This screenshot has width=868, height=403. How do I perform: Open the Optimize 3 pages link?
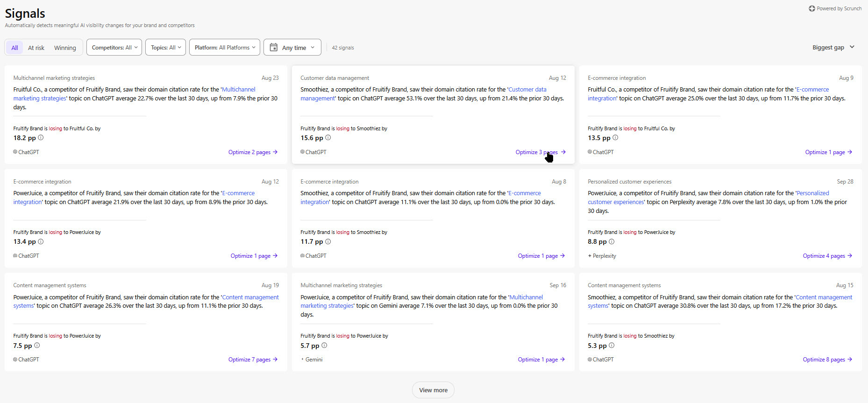(x=541, y=152)
